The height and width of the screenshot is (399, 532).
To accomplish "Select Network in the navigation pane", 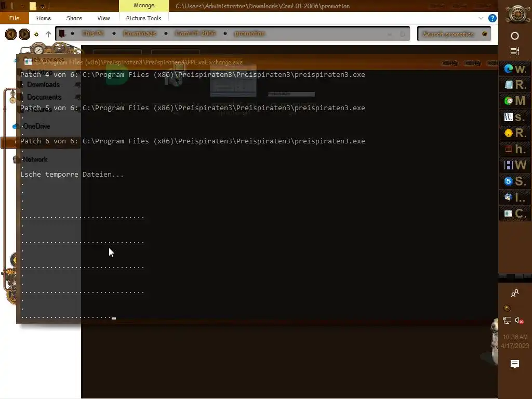I will [35, 159].
